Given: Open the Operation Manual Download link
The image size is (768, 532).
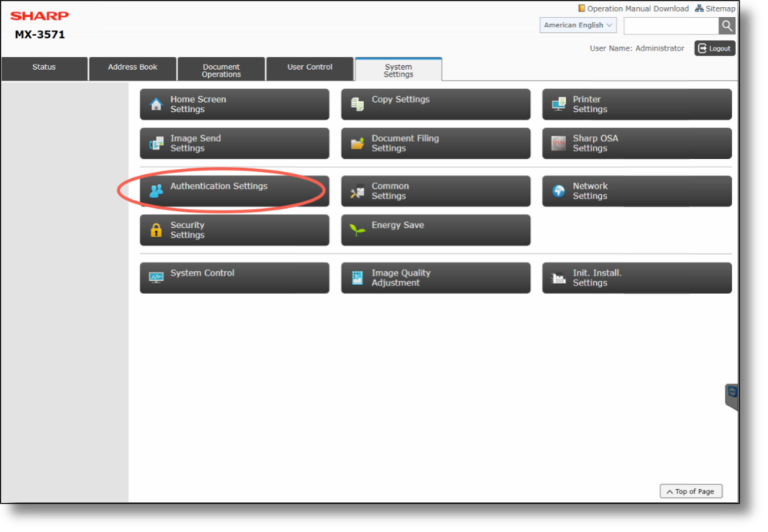Looking at the screenshot, I should tap(637, 8).
